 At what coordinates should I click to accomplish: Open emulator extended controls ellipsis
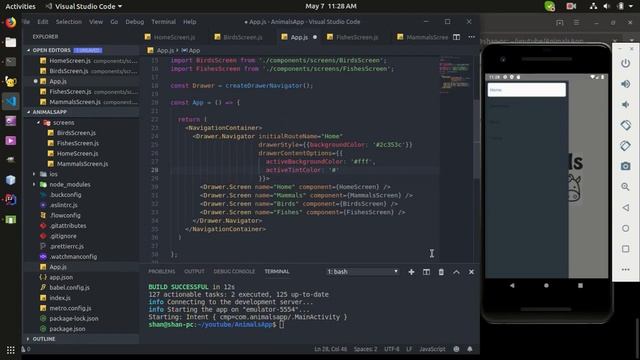625,270
